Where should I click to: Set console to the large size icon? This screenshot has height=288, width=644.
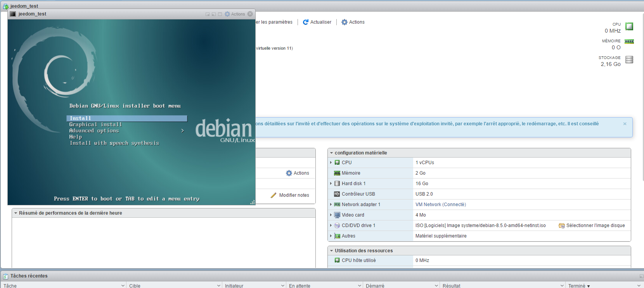220,14
